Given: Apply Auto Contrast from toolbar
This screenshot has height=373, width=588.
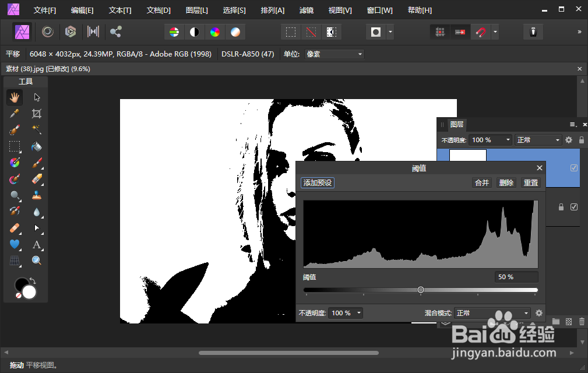Looking at the screenshot, I should 195,32.
